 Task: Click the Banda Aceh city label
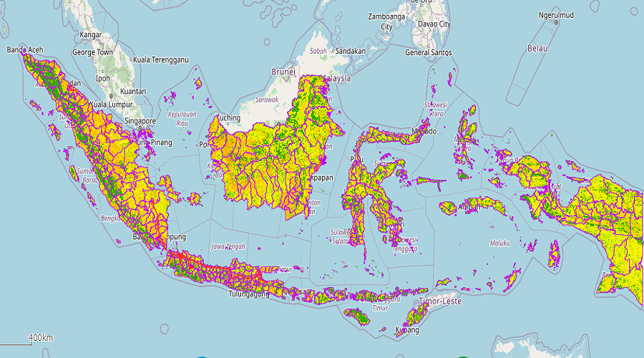click(25, 50)
